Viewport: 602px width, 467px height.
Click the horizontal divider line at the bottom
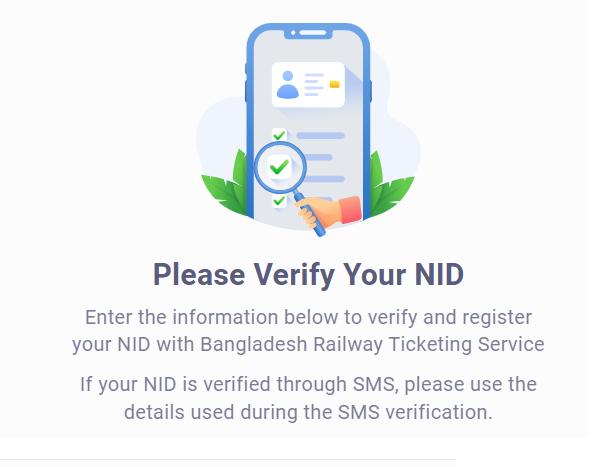228,461
